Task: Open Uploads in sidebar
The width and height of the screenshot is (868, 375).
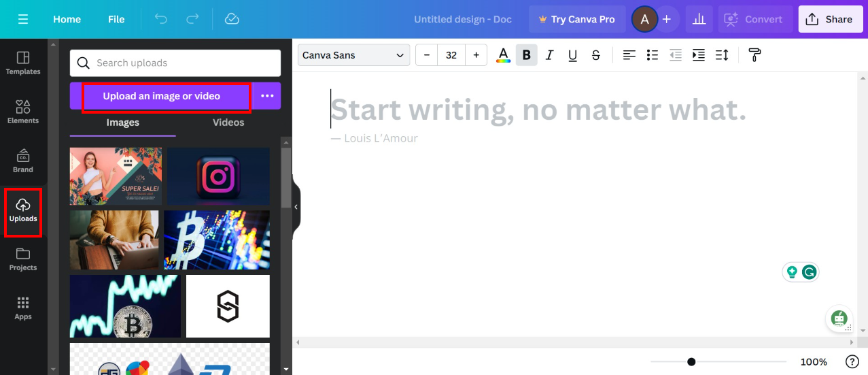Action: (x=23, y=210)
